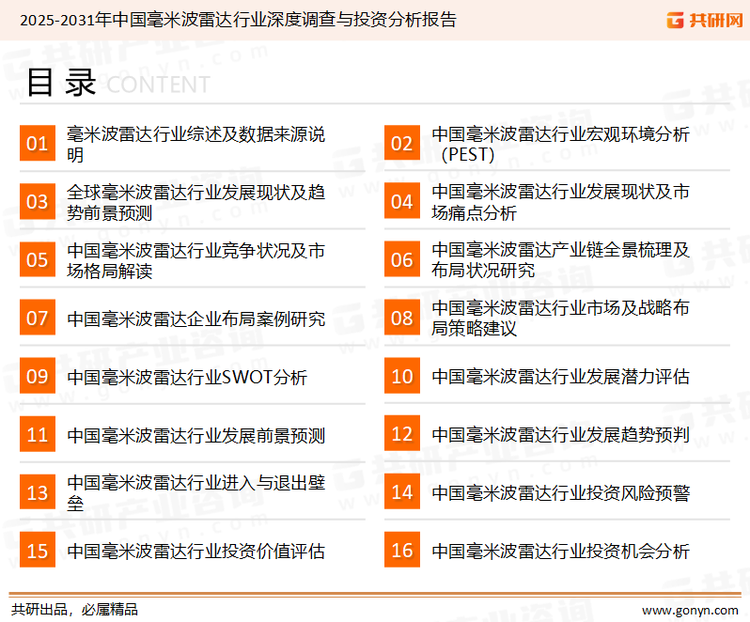Select 全球毫米波雷达行业发展现状及趋势前景预测 entry
The width and height of the screenshot is (750, 622).
tap(196, 202)
